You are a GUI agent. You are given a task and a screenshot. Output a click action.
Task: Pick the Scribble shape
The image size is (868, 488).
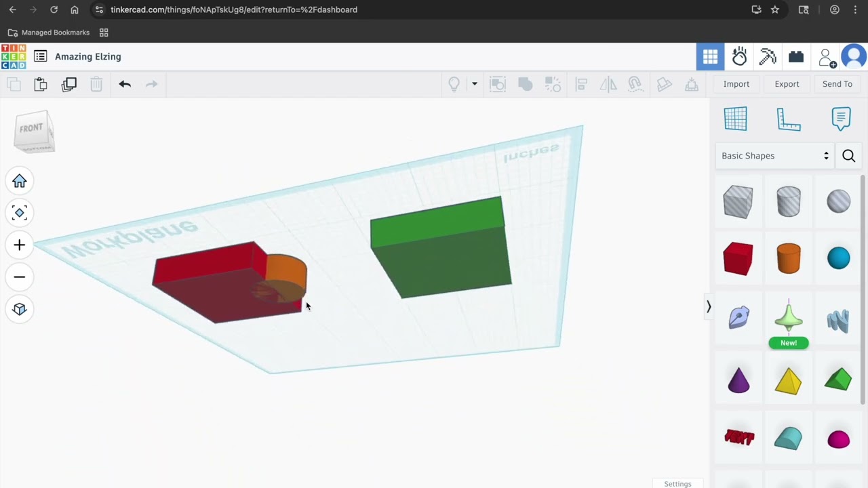[738, 317]
